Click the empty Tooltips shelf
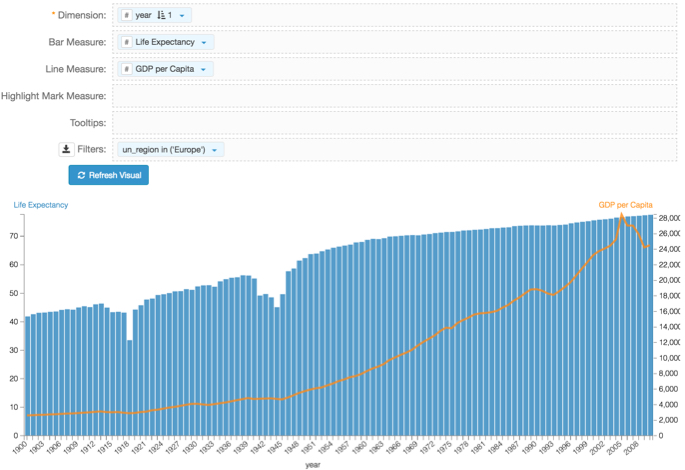685x470 pixels. (x=395, y=122)
